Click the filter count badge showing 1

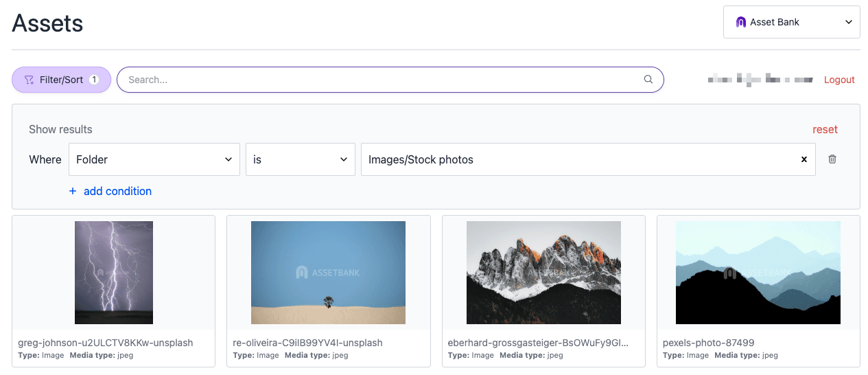click(94, 80)
